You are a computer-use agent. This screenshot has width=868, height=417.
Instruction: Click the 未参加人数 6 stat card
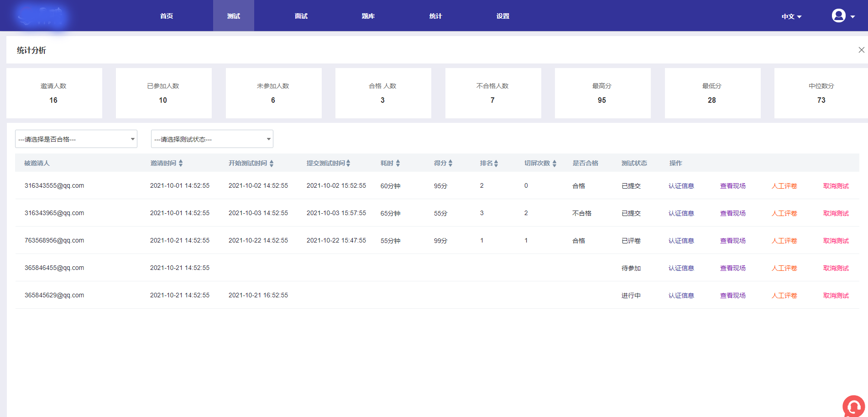tap(274, 93)
